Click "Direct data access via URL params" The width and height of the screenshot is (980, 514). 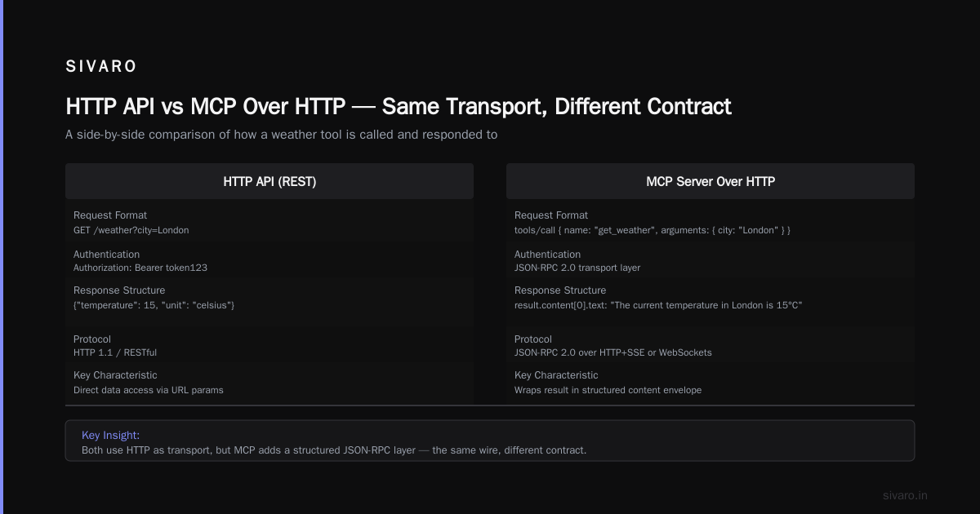pyautogui.click(x=149, y=390)
